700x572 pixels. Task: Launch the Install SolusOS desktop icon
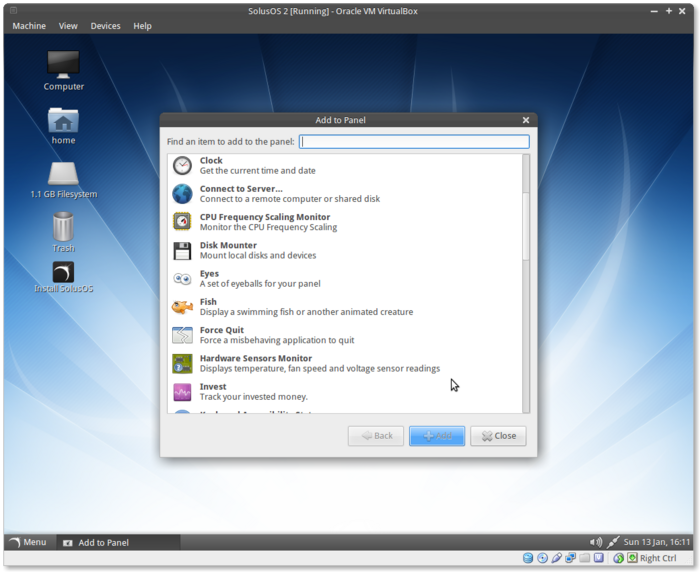pos(63,273)
